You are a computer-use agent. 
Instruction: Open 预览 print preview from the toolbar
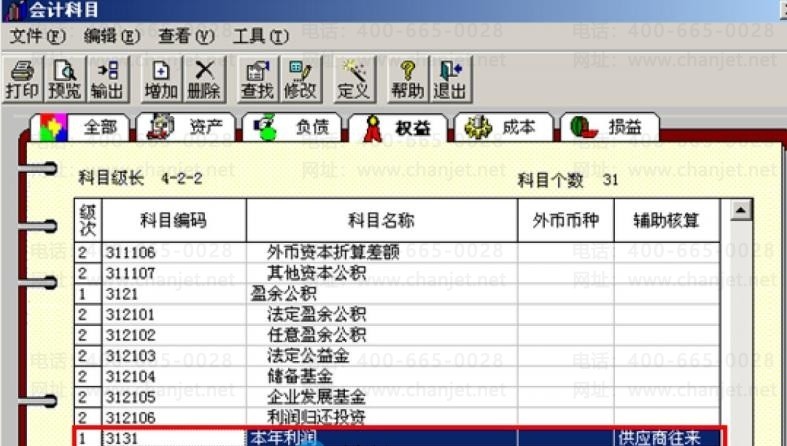click(65, 80)
